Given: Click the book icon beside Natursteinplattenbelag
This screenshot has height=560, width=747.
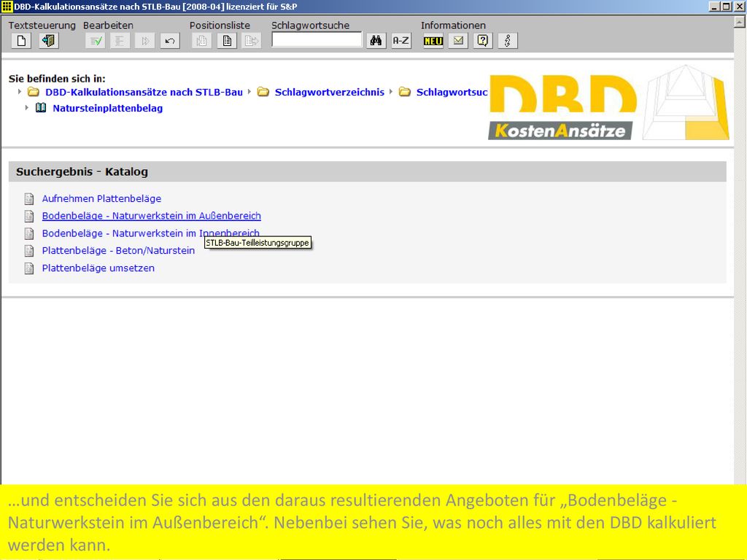Looking at the screenshot, I should [x=41, y=108].
